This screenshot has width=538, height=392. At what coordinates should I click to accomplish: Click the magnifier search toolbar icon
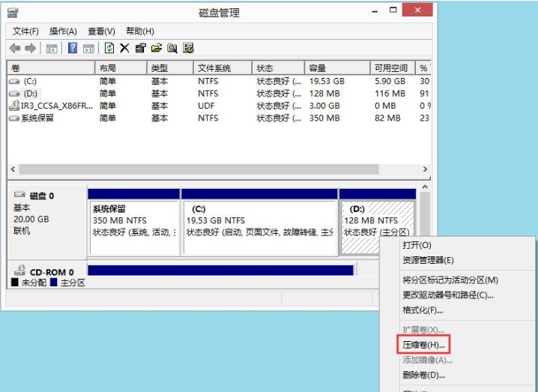coord(172,48)
